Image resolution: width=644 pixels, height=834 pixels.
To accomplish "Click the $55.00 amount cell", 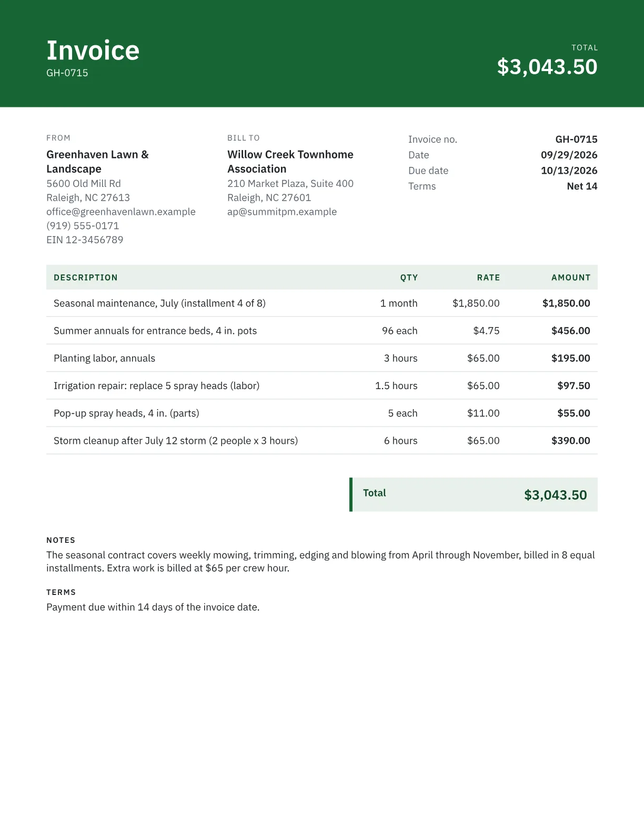I will [x=574, y=413].
